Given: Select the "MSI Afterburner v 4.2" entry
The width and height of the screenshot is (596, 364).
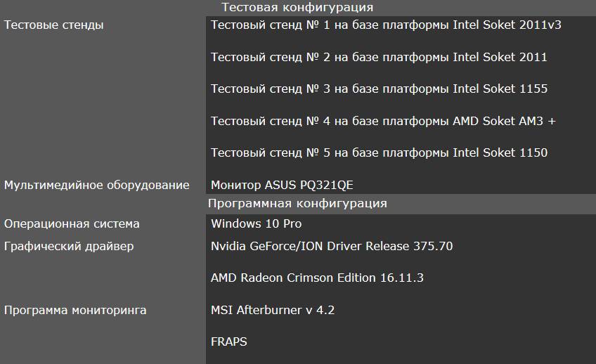Looking at the screenshot, I should (x=268, y=310).
